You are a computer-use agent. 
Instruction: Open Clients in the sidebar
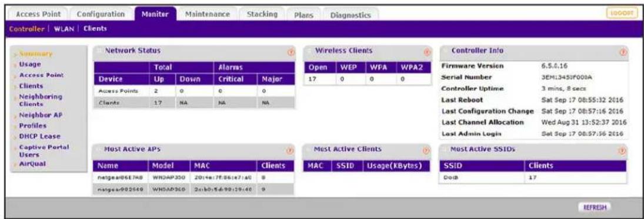tap(31, 86)
